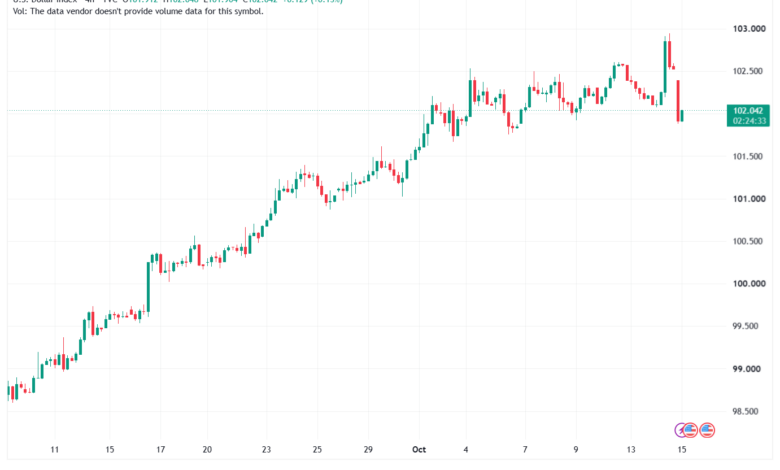Click the 7 date label on the time axis

pos(525,450)
